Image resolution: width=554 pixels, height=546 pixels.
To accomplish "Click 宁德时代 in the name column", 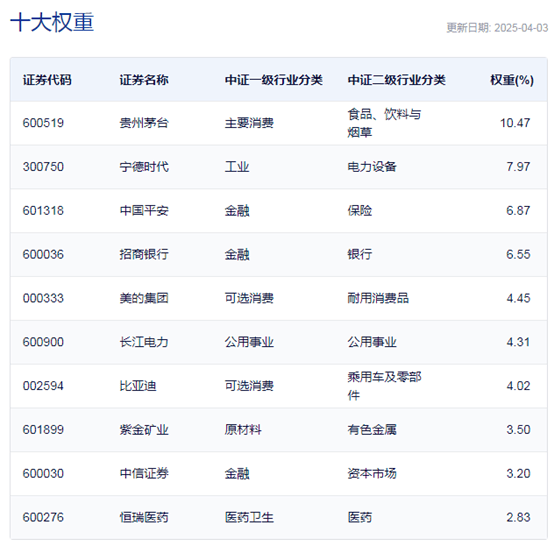I will (x=144, y=167).
